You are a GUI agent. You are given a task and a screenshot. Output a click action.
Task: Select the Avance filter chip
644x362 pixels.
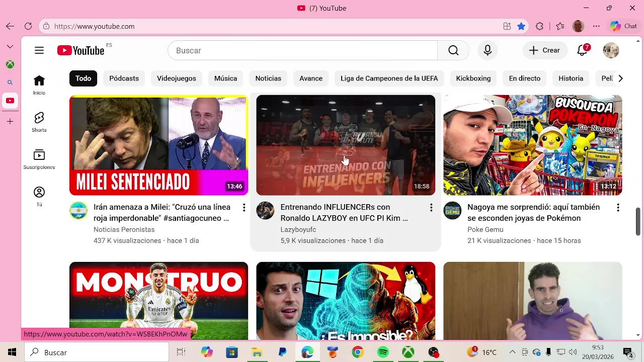click(x=311, y=78)
